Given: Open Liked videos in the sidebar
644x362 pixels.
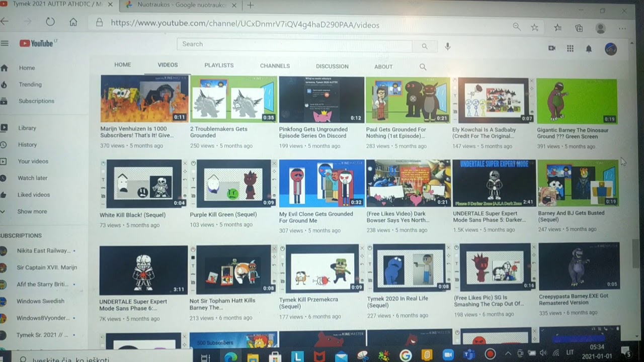Looking at the screenshot, I should click(34, 195).
